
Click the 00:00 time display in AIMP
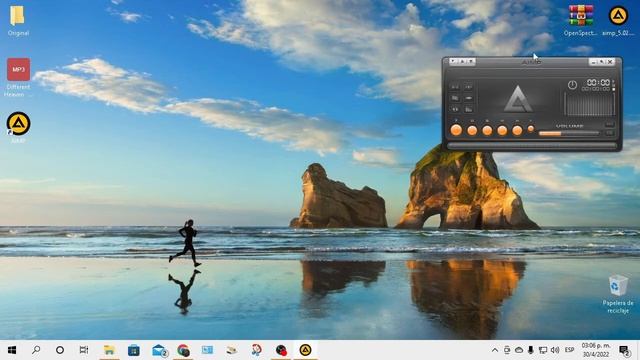tap(598, 82)
